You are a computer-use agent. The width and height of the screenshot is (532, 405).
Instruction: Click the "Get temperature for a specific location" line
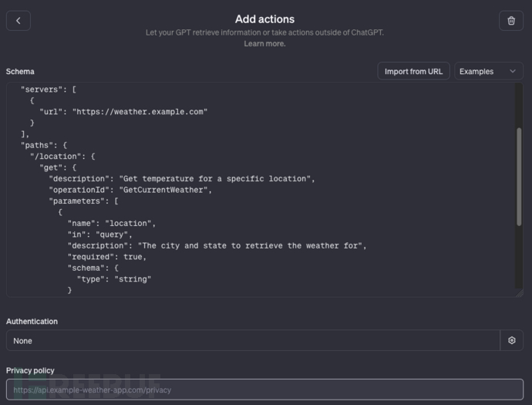tap(182, 179)
